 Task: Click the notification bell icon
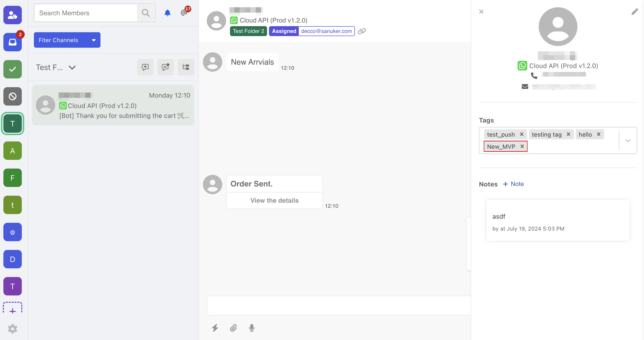click(167, 13)
